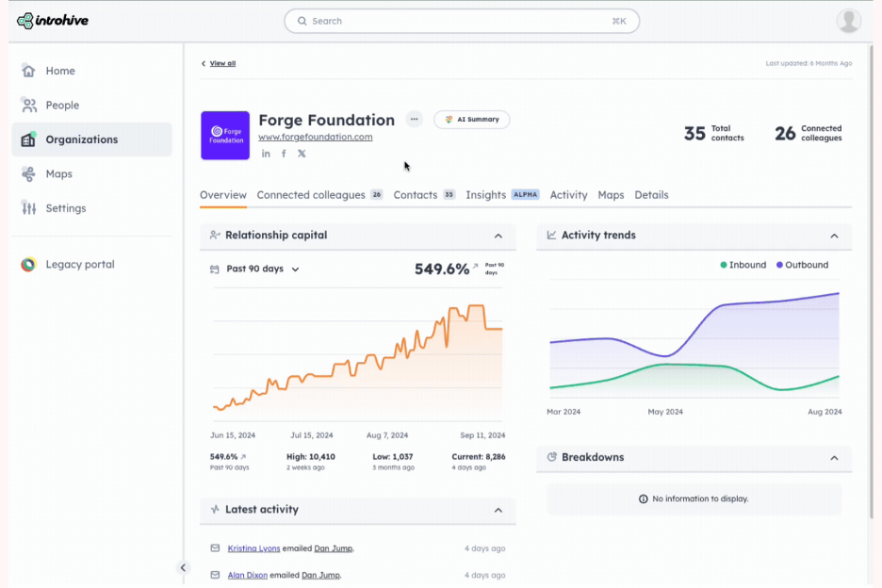Screen dimensions: 882x588
Task: Click the Relationship capital header icon
Action: [x=214, y=236]
